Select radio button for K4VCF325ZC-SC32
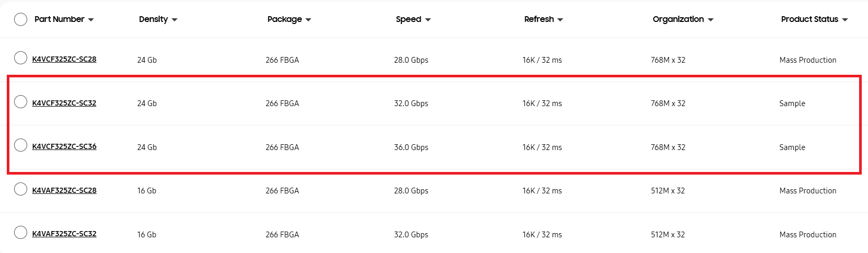 tap(20, 102)
